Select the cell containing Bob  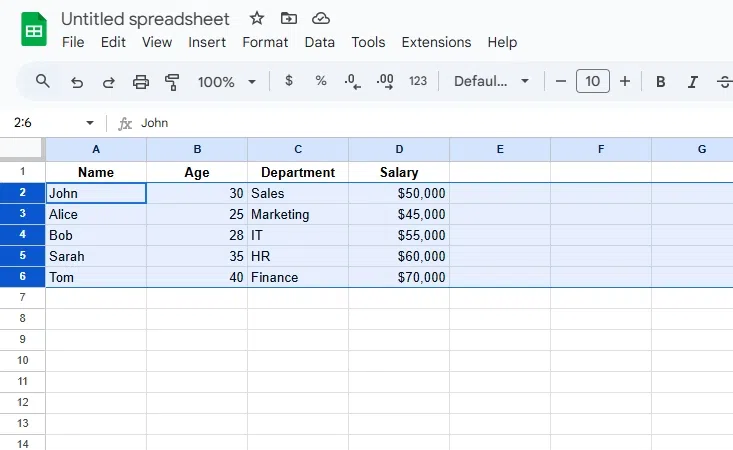click(96, 235)
